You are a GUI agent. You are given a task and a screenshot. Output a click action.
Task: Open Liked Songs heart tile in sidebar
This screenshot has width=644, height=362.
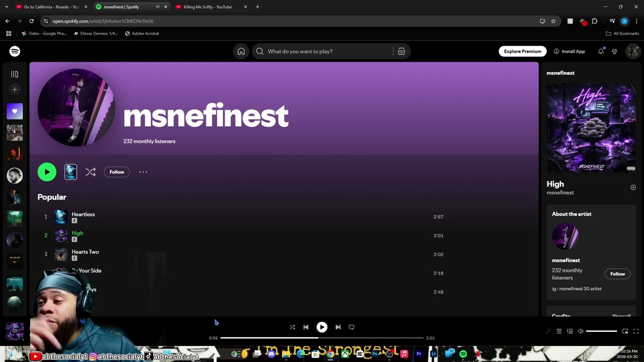click(15, 111)
